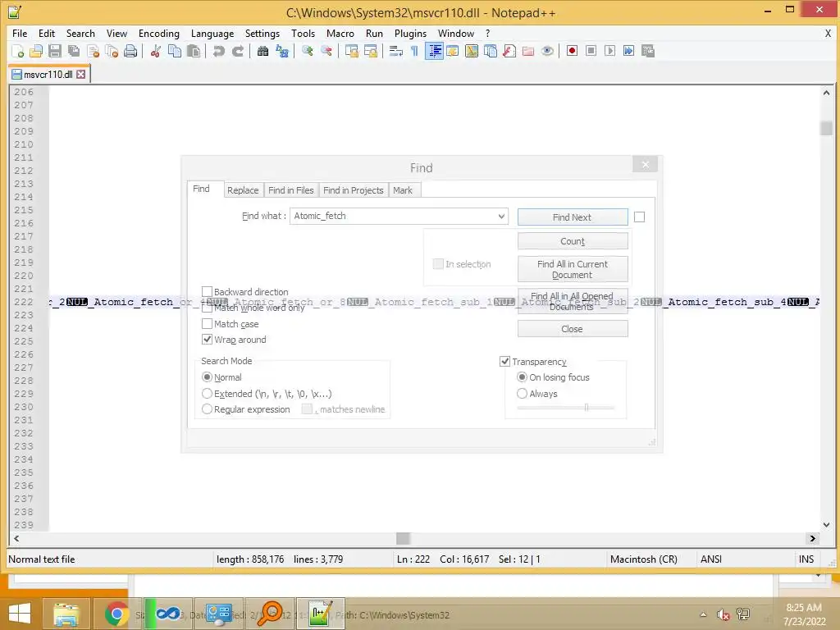840x630 pixels.
Task: Select the Extended search mode radio
Action: pos(207,394)
